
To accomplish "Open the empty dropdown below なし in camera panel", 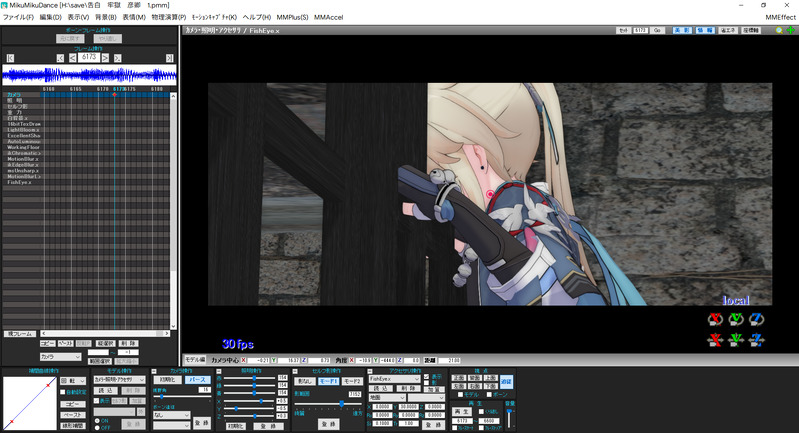I will [x=172, y=425].
